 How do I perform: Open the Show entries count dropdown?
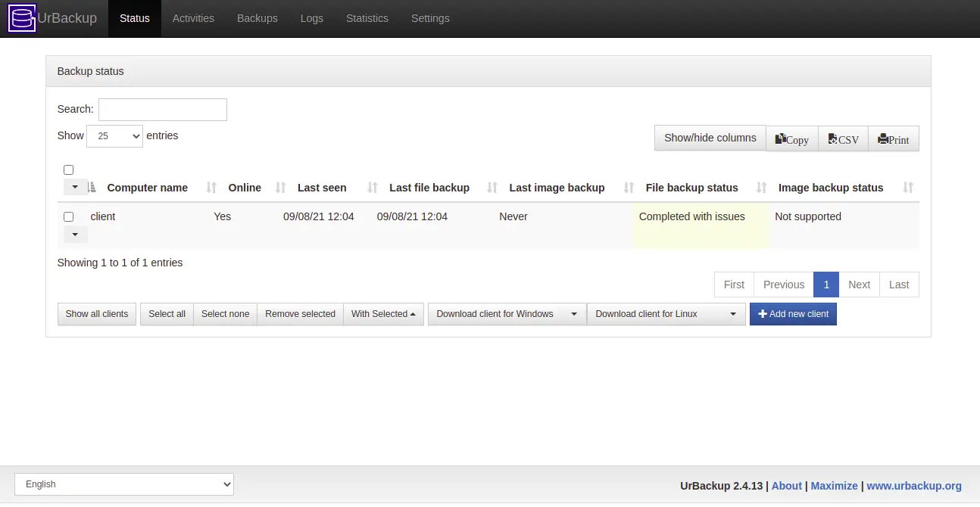tap(115, 136)
